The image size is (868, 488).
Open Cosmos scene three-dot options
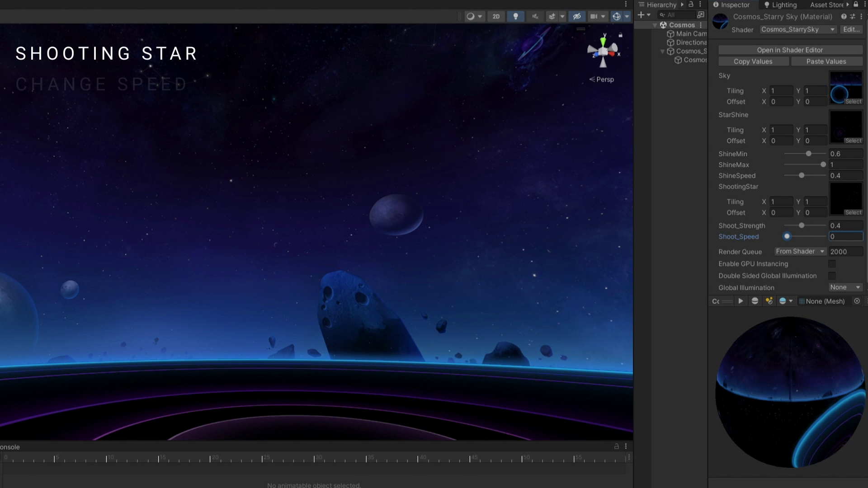click(x=701, y=25)
